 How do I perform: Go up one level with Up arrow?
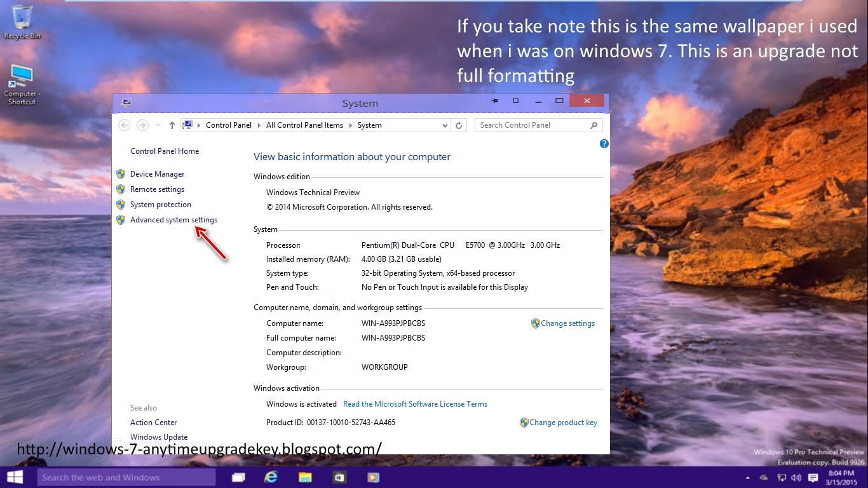coord(172,125)
